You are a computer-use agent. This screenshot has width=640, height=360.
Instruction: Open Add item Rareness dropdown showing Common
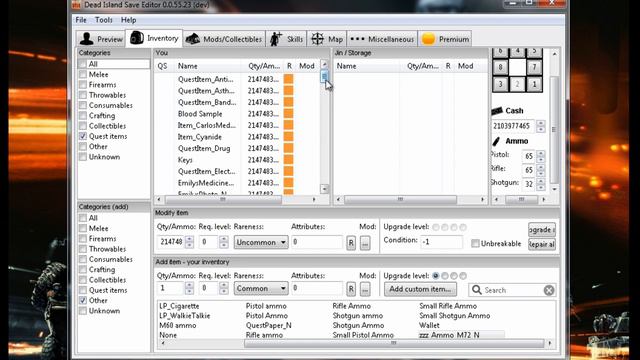pyautogui.click(x=261, y=288)
